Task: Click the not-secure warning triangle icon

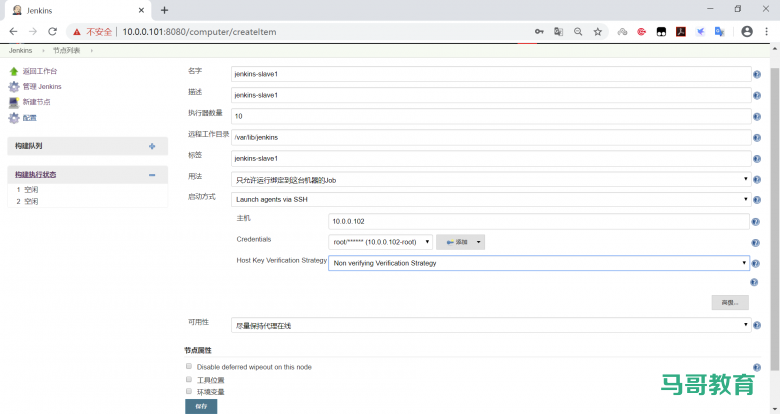Action: [x=77, y=32]
